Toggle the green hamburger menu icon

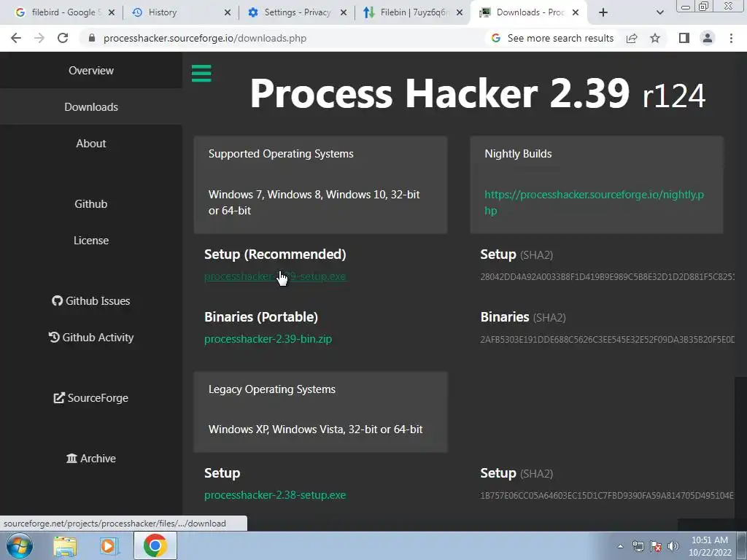201,74
